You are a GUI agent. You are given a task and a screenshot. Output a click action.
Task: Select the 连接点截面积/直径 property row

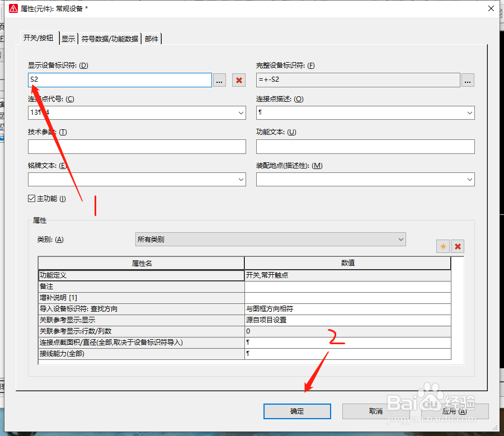click(142, 343)
